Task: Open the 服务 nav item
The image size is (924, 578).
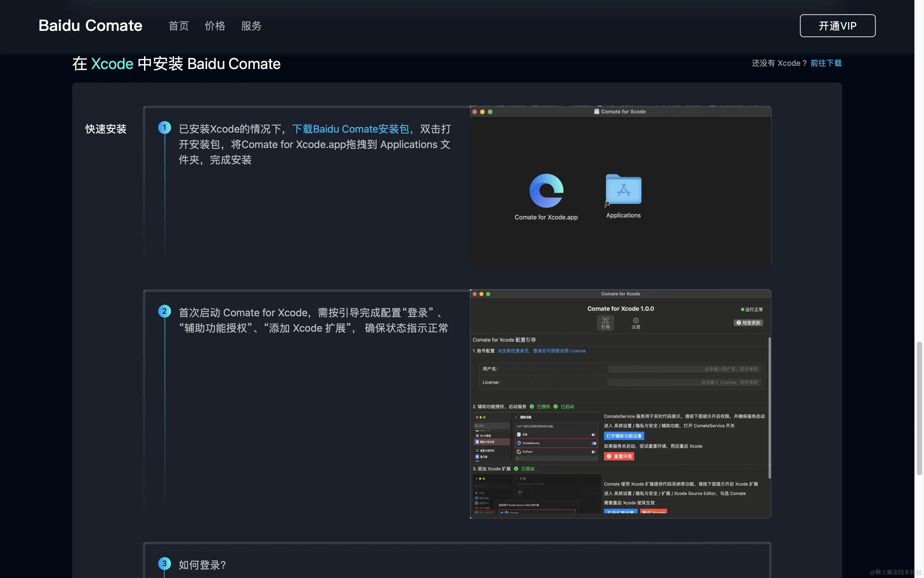Action: click(x=251, y=26)
